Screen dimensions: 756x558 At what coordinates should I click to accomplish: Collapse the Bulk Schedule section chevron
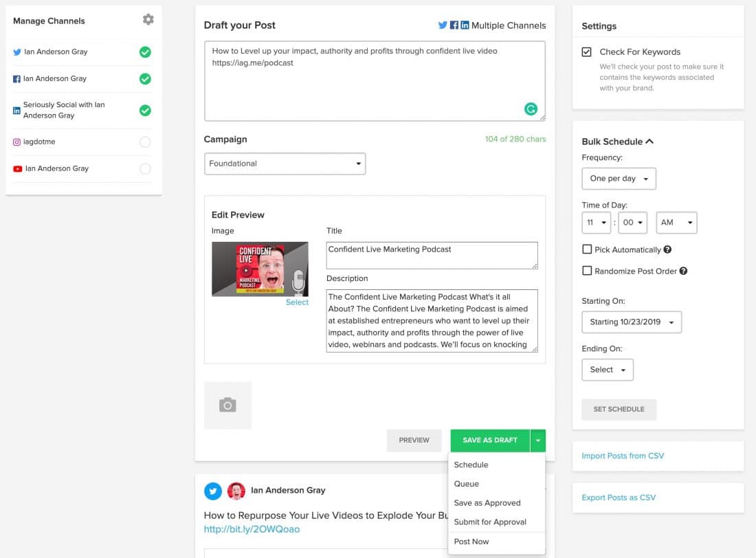pyautogui.click(x=649, y=142)
